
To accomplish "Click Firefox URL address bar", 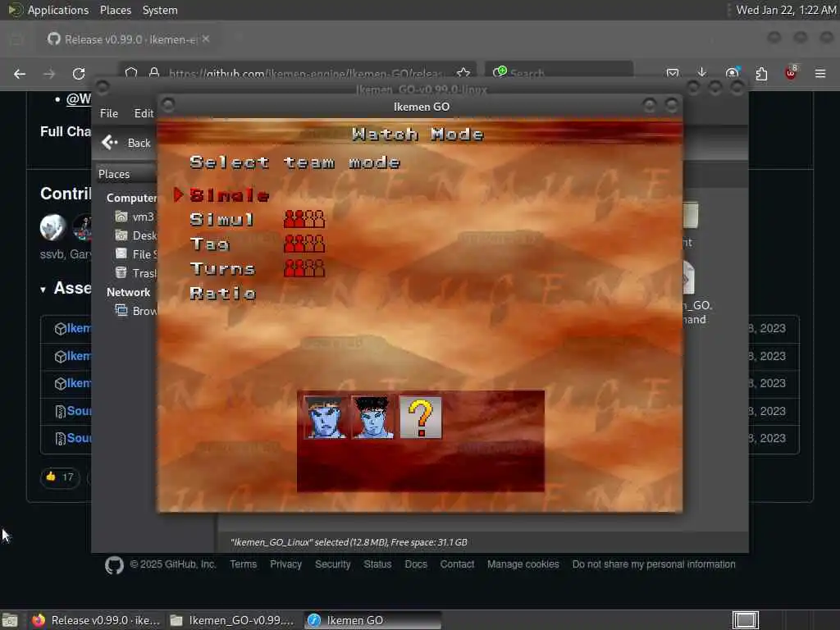I will [297, 73].
